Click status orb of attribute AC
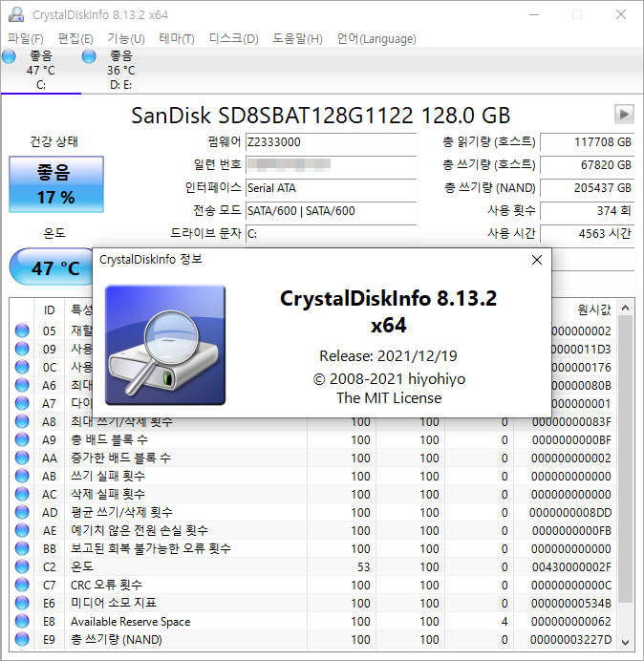Viewport: 644px width, 661px height. [22, 494]
